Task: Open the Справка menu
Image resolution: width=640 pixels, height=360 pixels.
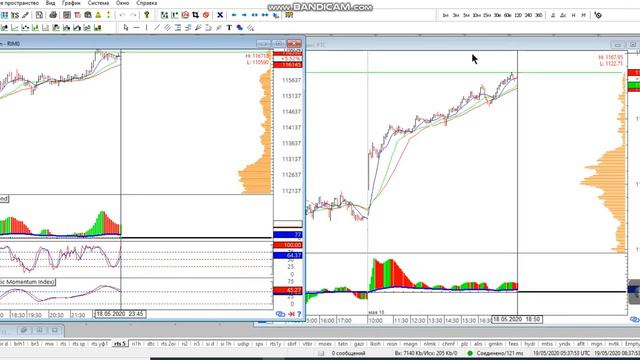Action: pyautogui.click(x=147, y=3)
